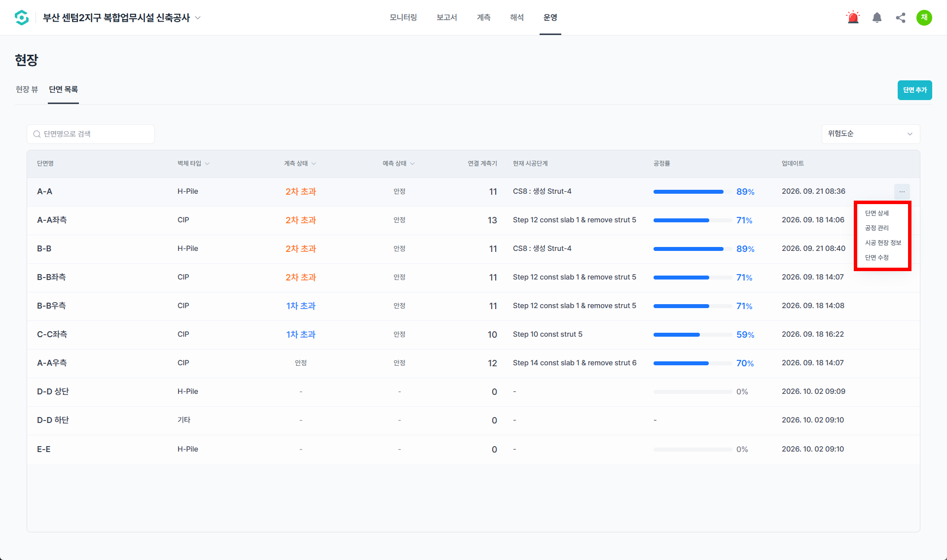
Task: Open the notifications bell
Action: tap(877, 18)
